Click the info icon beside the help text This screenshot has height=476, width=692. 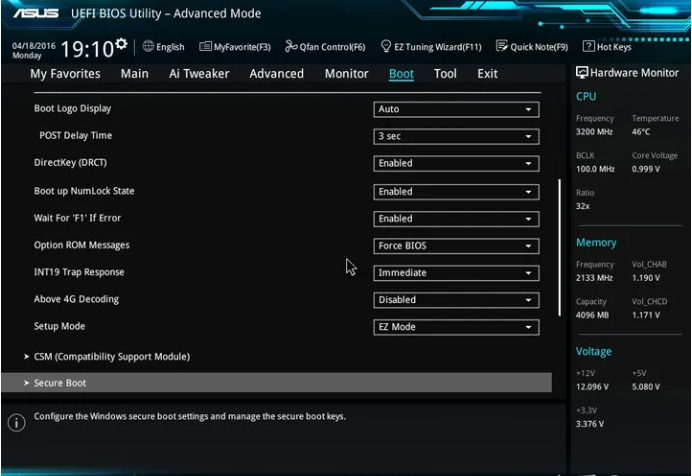16,423
